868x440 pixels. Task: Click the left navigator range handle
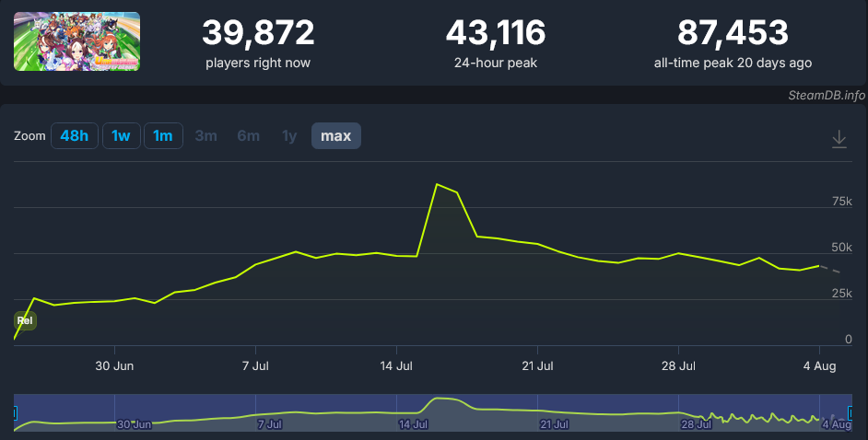(x=15, y=413)
